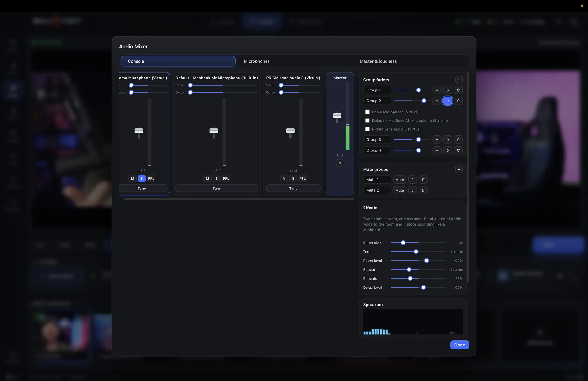Click the horizontal channel strip scrollbar
This screenshot has height=381, width=588.
pos(239,199)
